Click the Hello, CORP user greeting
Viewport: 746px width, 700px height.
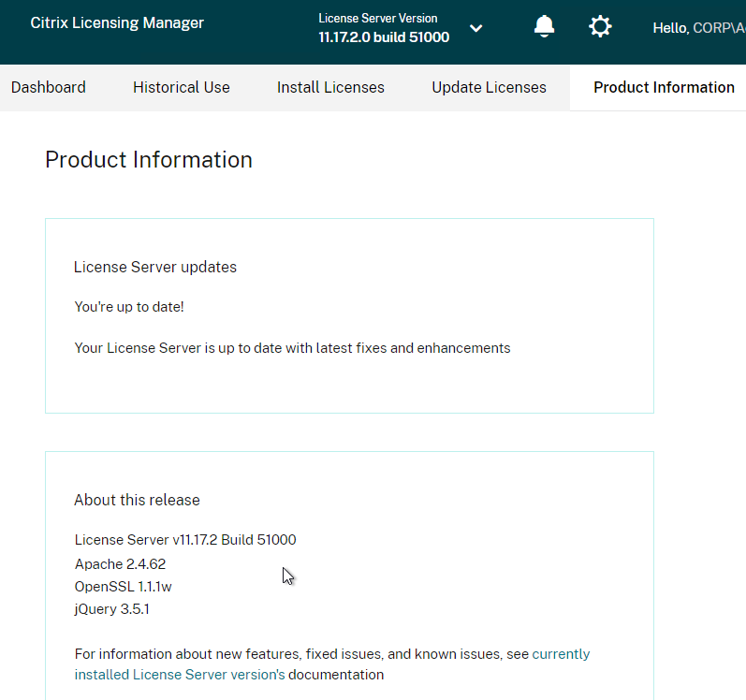[699, 28]
